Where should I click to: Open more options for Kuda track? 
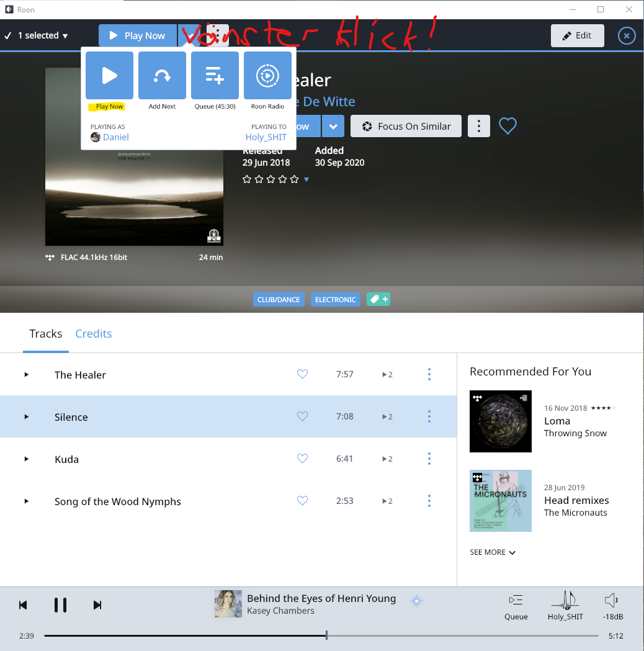click(429, 459)
